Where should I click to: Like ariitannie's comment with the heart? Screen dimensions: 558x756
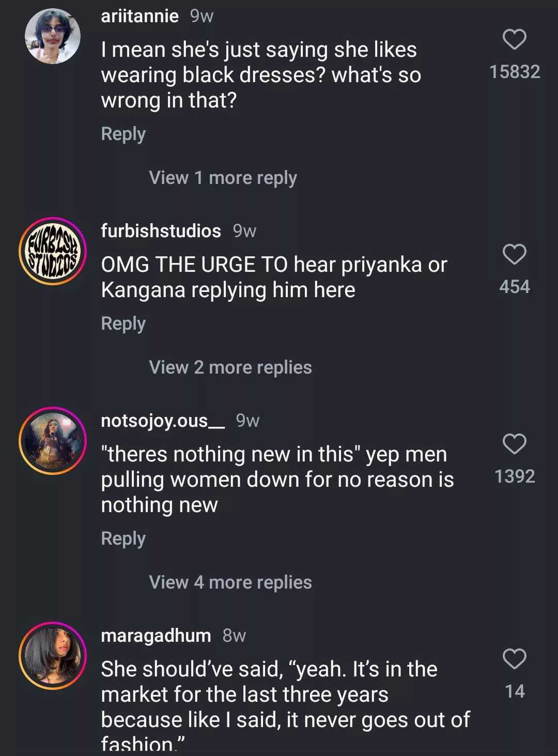(515, 40)
